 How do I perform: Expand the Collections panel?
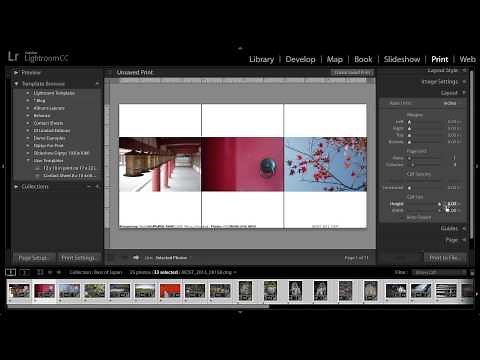tap(16, 187)
